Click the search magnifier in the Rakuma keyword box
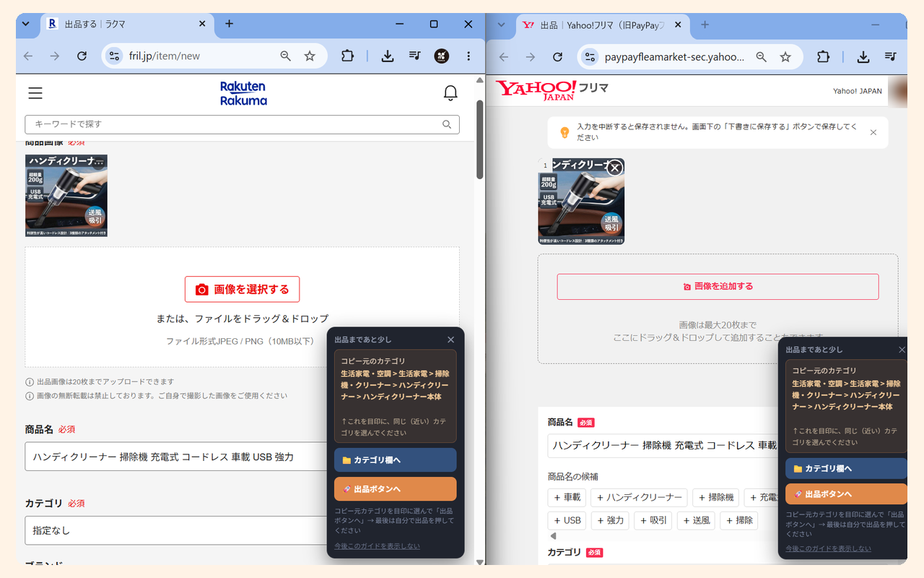Image resolution: width=924 pixels, height=578 pixels. click(x=447, y=124)
